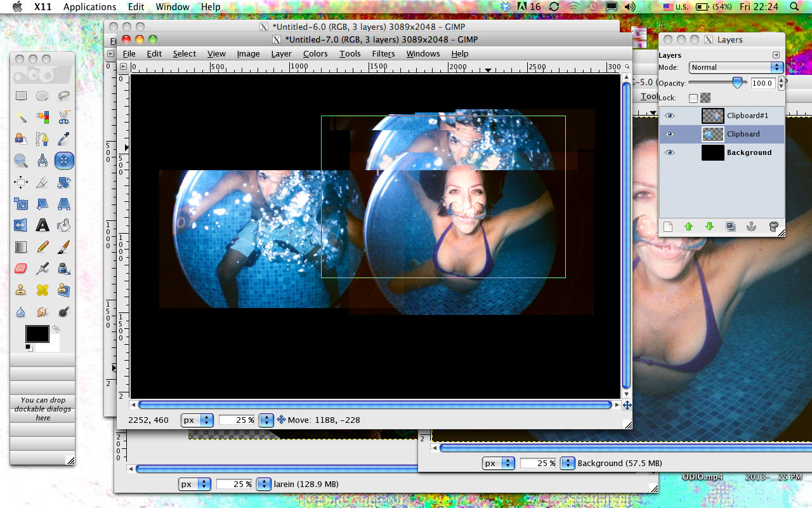Viewport: 812px width, 508px height.
Task: Select the Perspective tool
Action: point(63,204)
